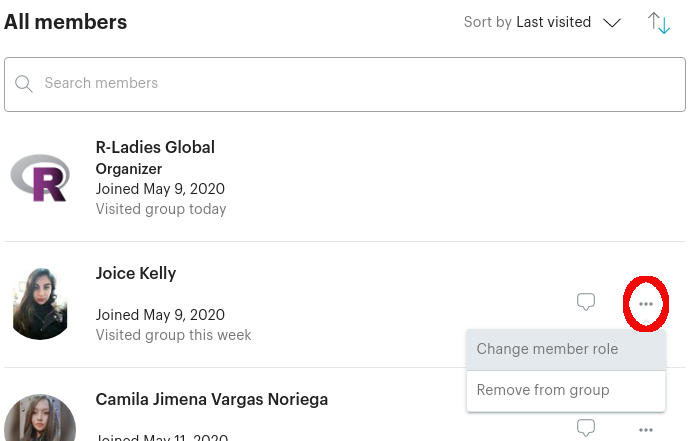Open Joice Kelly's three-dot more menu
693x441 pixels.
pyautogui.click(x=646, y=304)
